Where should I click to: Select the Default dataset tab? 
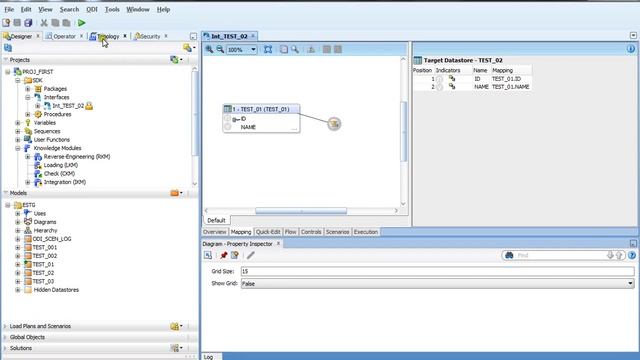[216, 220]
